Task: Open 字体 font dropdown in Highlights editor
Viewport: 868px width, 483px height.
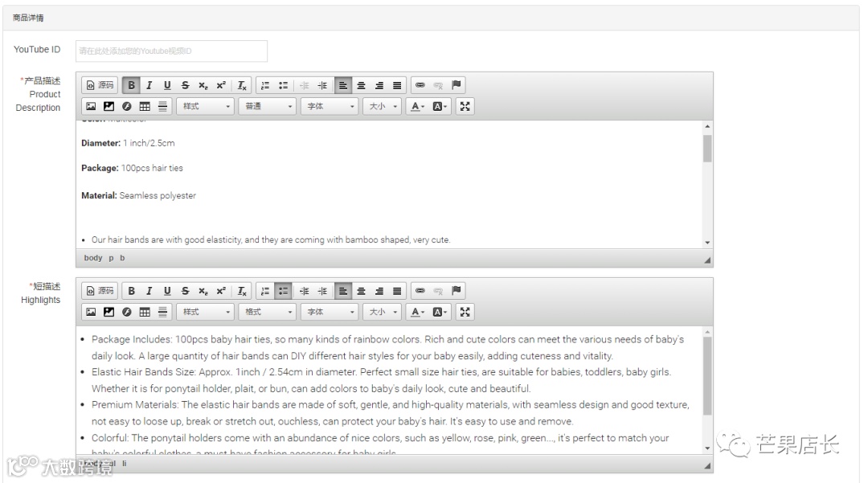Action: (330, 312)
